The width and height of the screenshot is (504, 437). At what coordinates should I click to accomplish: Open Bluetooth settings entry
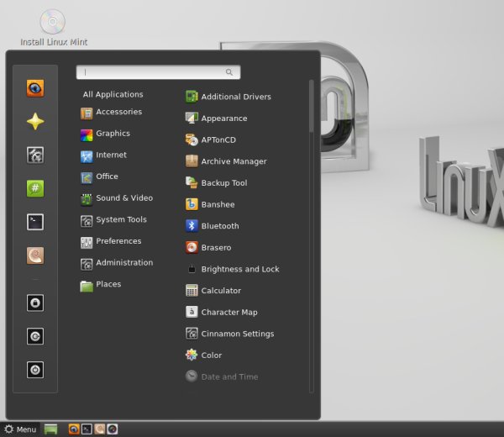pyautogui.click(x=219, y=226)
